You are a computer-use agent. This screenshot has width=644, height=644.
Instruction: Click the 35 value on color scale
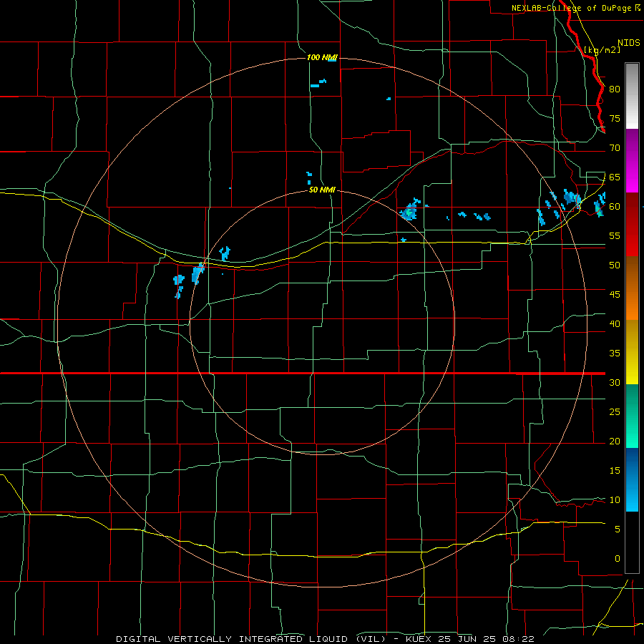point(615,353)
